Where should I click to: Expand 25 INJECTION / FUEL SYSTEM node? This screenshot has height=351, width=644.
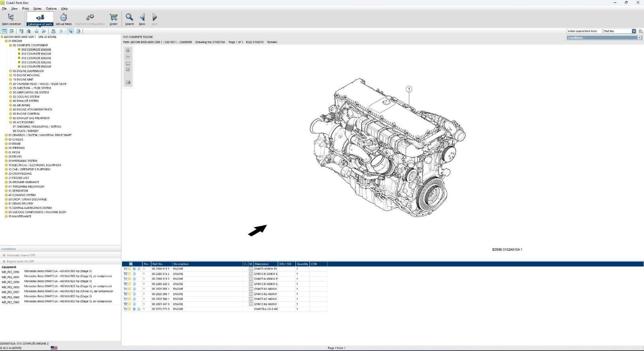11,88
